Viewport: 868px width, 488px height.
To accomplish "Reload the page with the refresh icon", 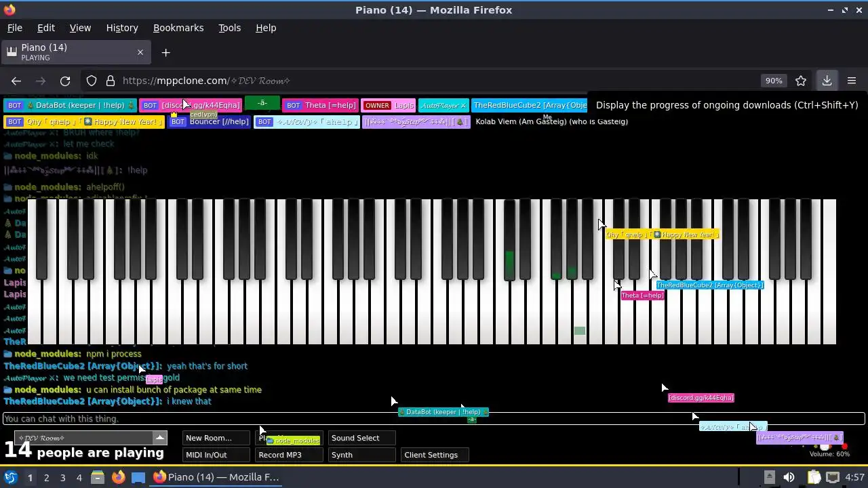I will (65, 81).
